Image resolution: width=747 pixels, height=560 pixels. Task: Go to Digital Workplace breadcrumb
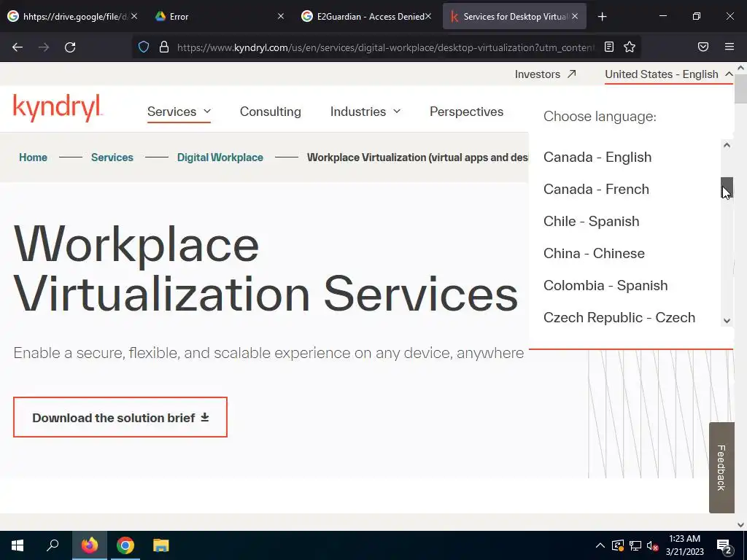click(x=220, y=157)
